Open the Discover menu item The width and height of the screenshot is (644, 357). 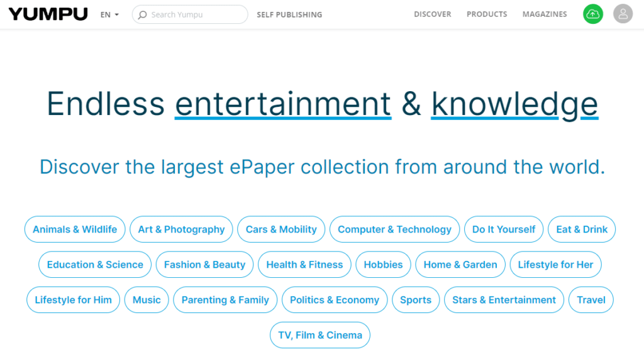pyautogui.click(x=432, y=14)
